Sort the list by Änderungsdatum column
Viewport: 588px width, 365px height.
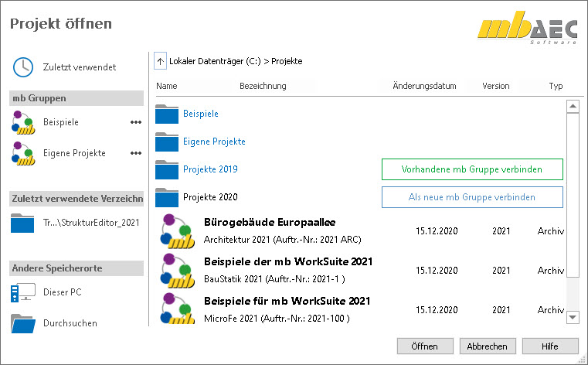(x=424, y=87)
